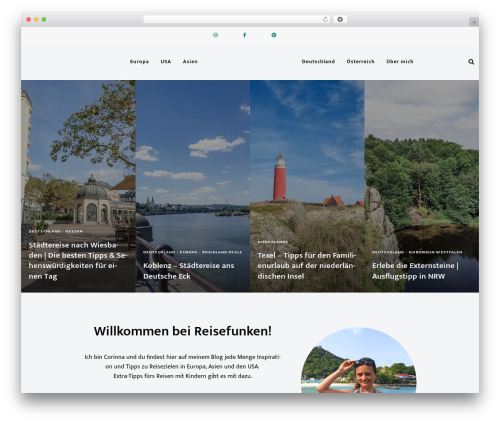The width and height of the screenshot is (500, 423).
Task: Open the Pinterest social icon
Action: [x=274, y=35]
